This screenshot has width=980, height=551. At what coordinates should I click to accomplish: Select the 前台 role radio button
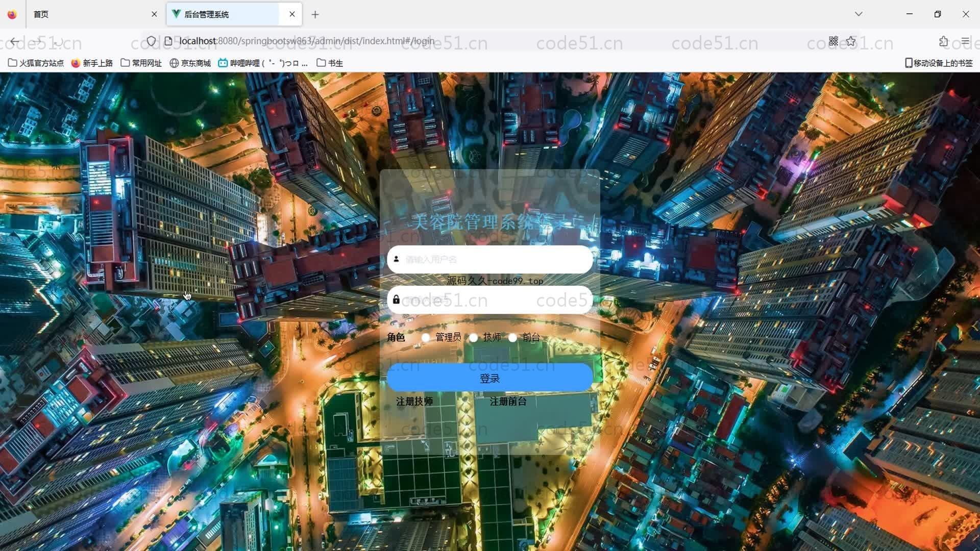[x=512, y=337]
